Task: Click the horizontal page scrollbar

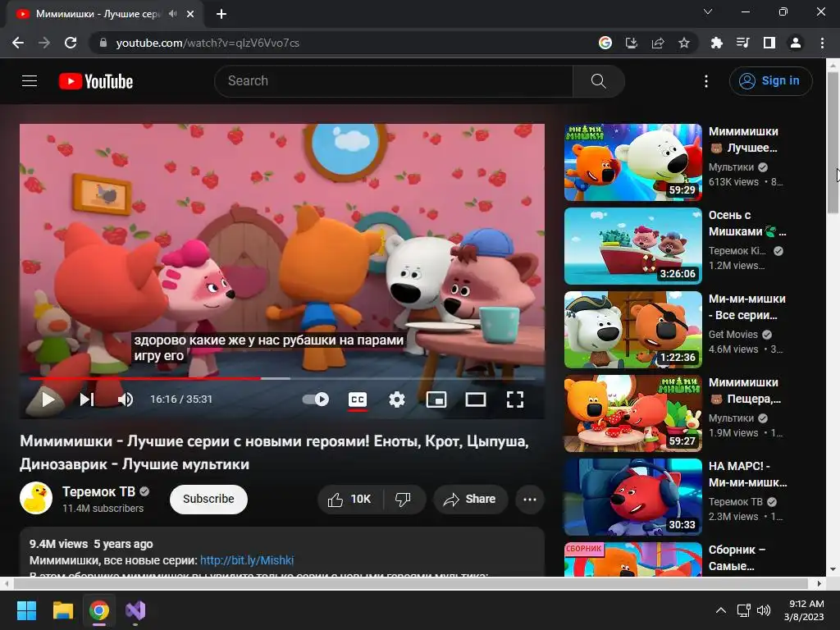Action: point(410,583)
